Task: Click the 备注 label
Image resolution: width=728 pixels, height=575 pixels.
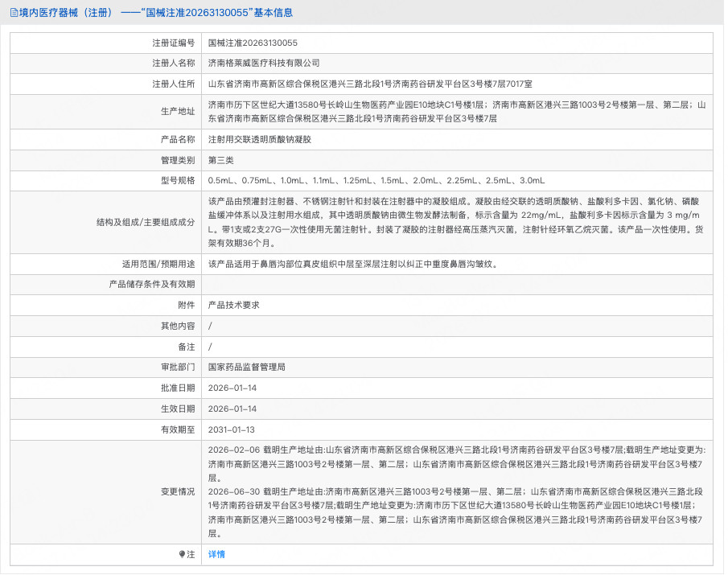Action: pyautogui.click(x=186, y=347)
